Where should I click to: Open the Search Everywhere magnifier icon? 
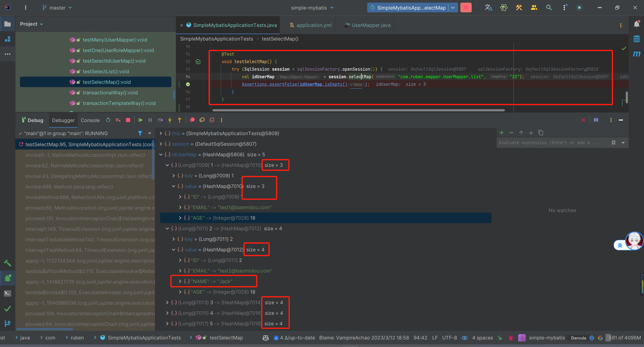(x=549, y=8)
